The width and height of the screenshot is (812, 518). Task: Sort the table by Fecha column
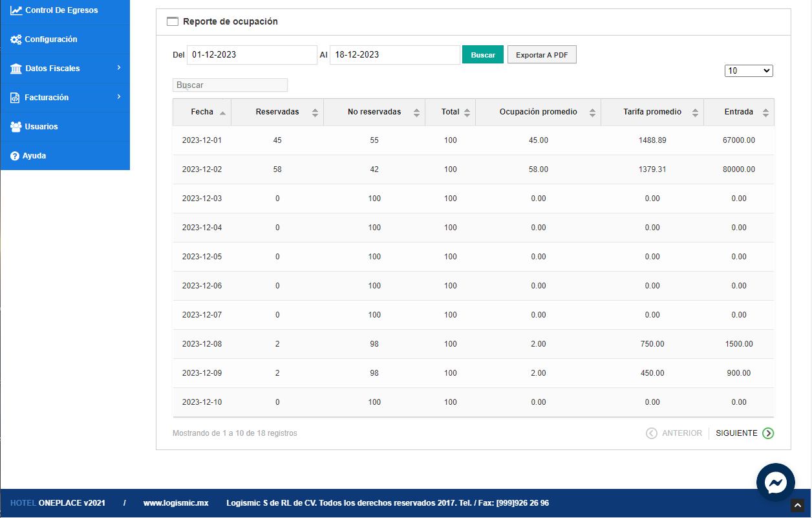(202, 112)
